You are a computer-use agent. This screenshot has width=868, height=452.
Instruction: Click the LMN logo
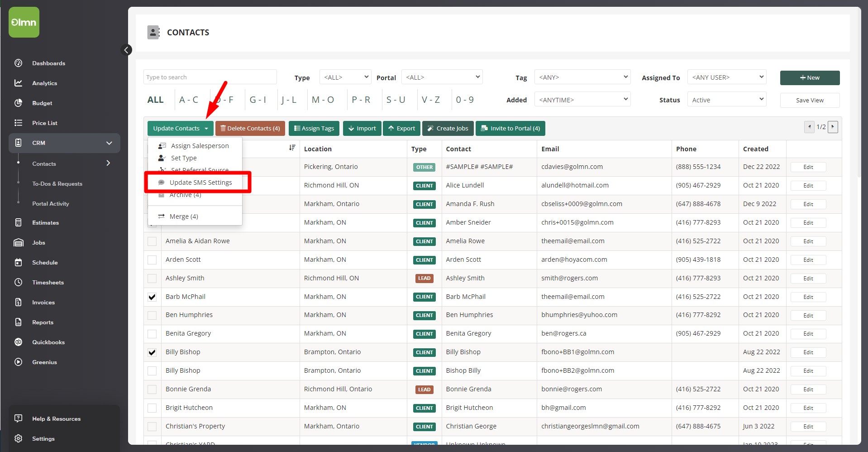coord(24,22)
